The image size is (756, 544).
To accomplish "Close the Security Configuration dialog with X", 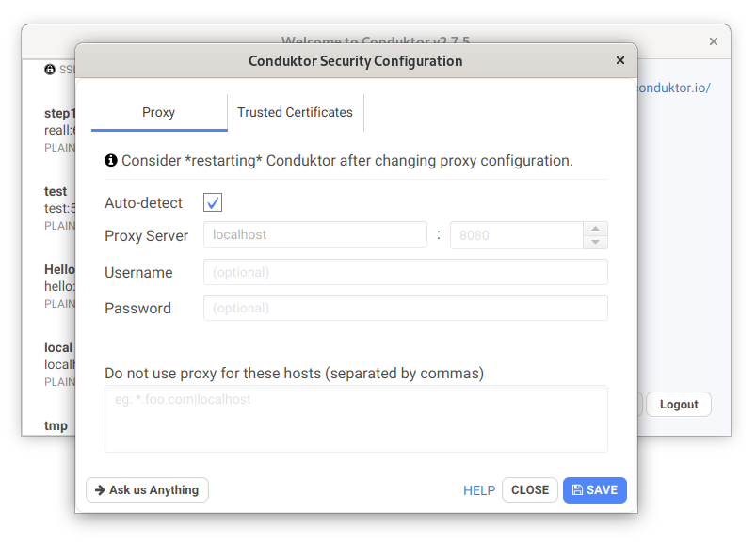I will [x=620, y=60].
